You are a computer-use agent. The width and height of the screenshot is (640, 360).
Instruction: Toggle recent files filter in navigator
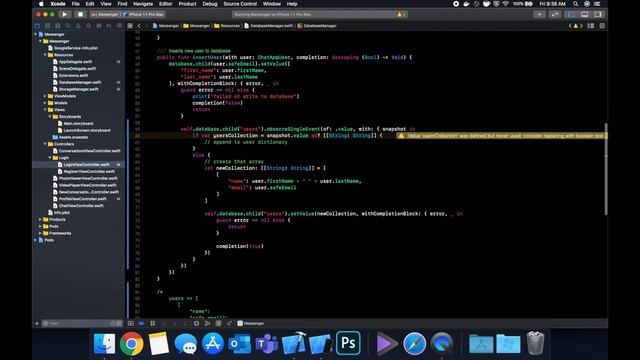click(113, 323)
